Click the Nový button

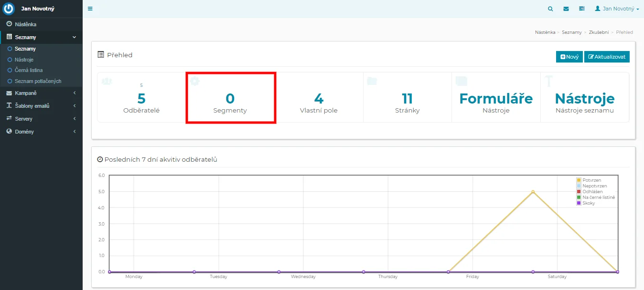click(x=569, y=57)
